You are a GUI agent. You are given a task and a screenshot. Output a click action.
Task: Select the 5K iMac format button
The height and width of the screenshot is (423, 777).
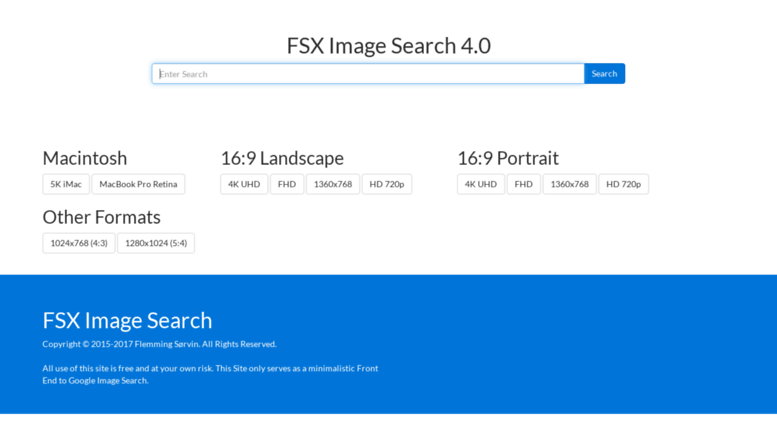click(x=66, y=184)
